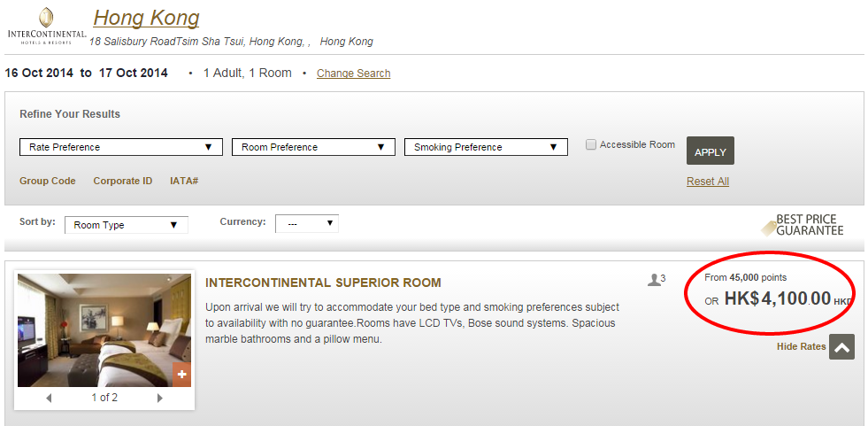Toggle the Accessible Room checkbox
The width and height of the screenshot is (868, 426).
(x=591, y=145)
